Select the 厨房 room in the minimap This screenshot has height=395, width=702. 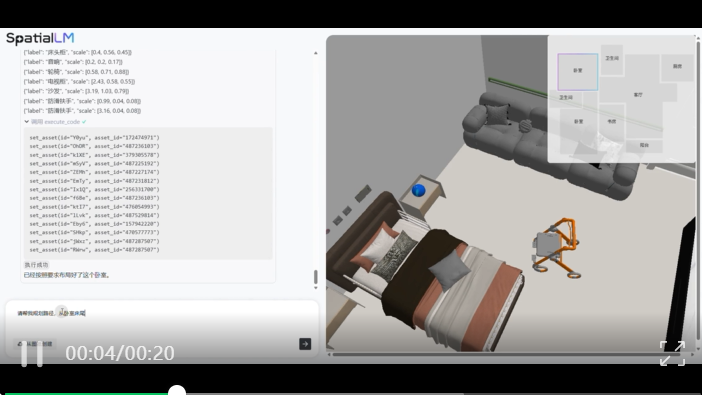point(677,66)
